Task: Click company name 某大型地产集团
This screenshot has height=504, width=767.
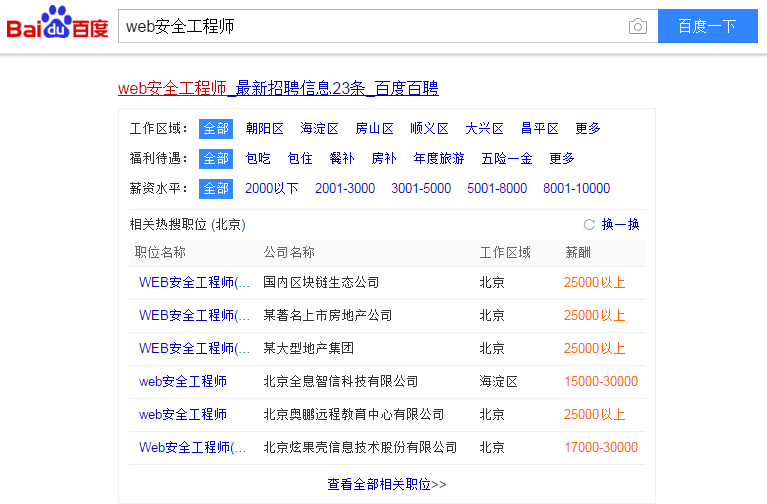Action: 308,348
